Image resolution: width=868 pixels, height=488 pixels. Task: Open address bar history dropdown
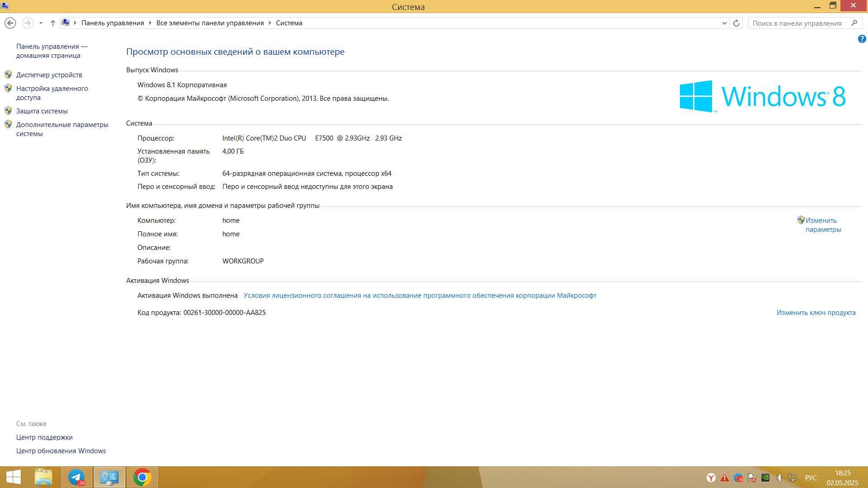(x=724, y=23)
